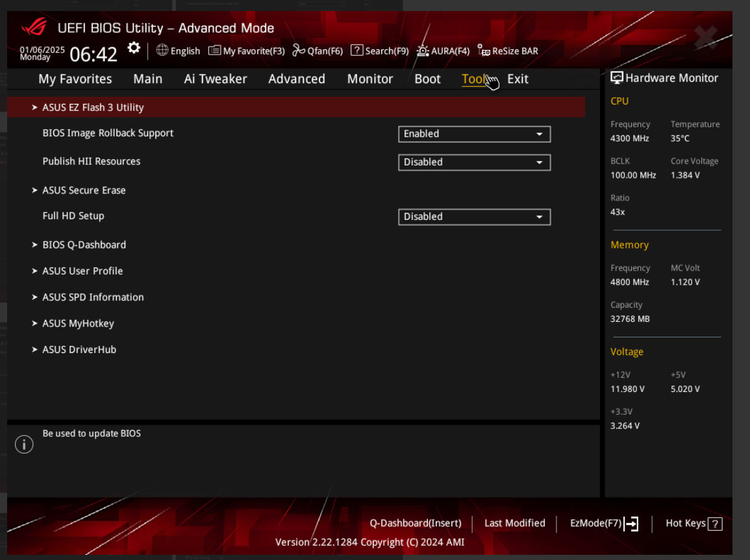This screenshot has height=560, width=750.
Task: Click BIOS Image Rollback Support label
Action: [x=108, y=133]
